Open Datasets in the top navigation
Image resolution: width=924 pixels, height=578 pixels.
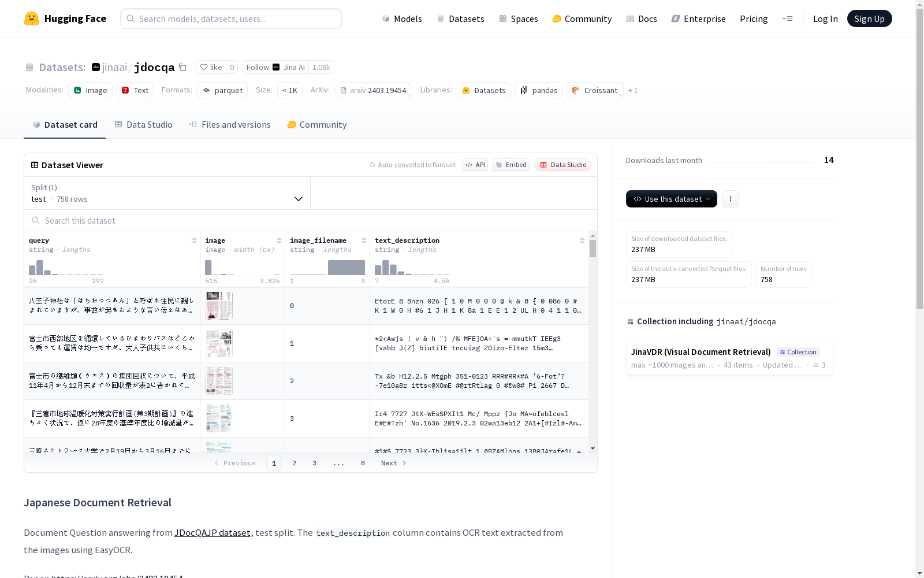coord(460,18)
